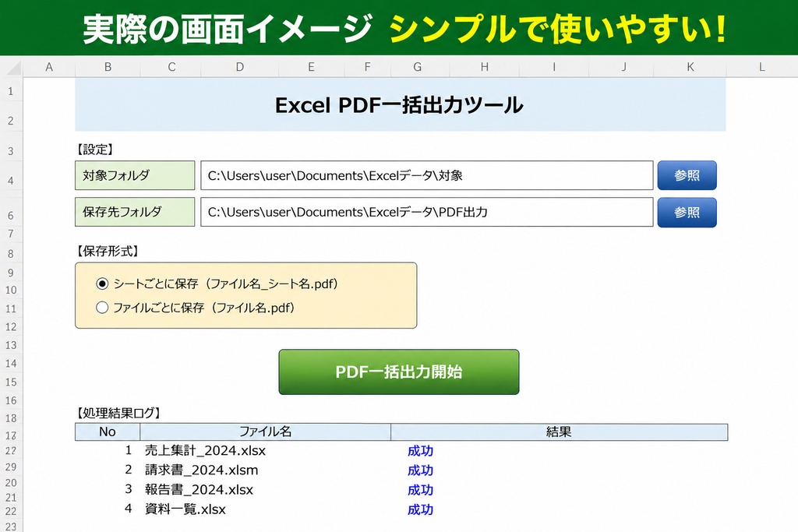
Task: Click file name 報告書_2024.xlsx
Action: [199, 490]
